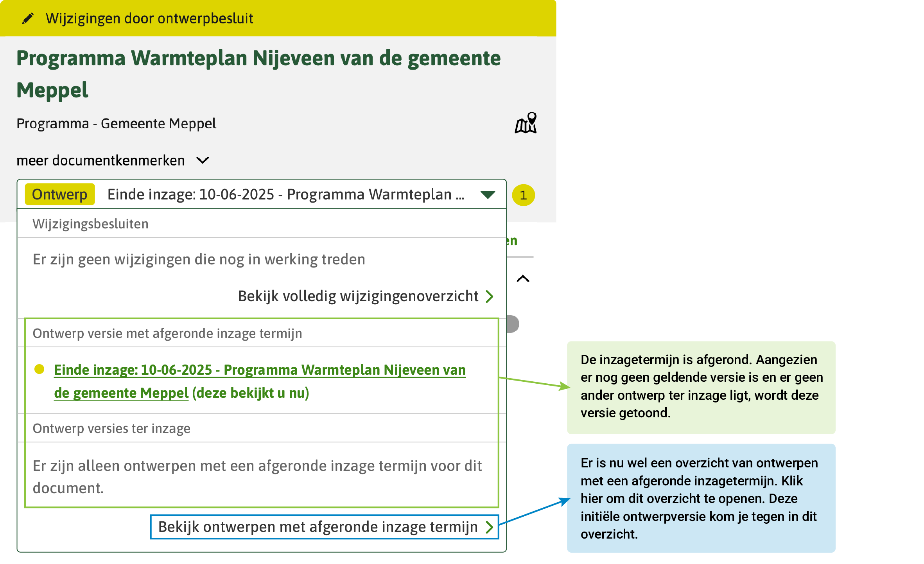The width and height of the screenshot is (924, 564).
Task: Select Ontwerp versie met afgeronde inzage termijn header
Action: (167, 333)
